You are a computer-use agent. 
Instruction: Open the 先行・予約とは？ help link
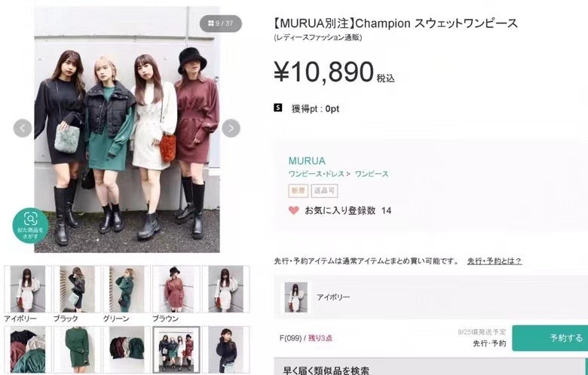(x=495, y=261)
